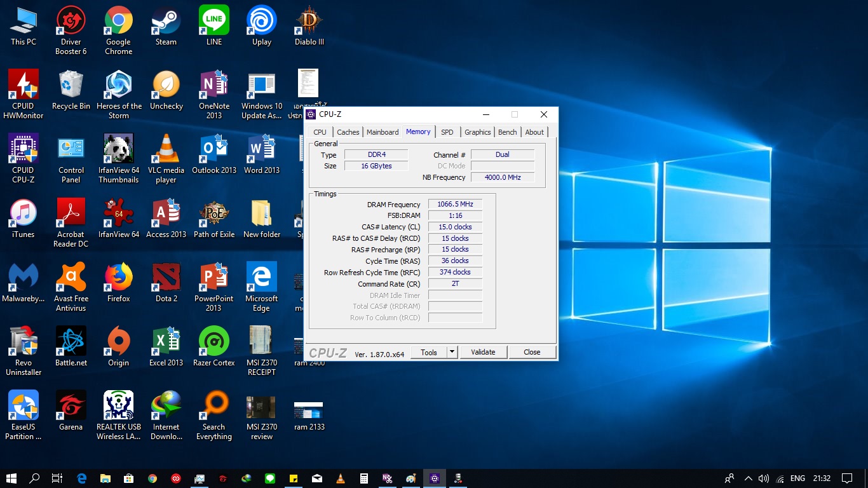868x488 pixels.
Task: Open the Action Center notifications icon
Action: [846, 478]
